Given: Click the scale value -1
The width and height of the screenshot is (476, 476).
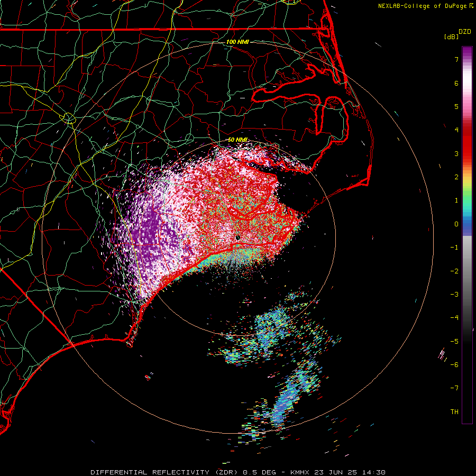Looking at the screenshot, I should pyautogui.click(x=454, y=248).
